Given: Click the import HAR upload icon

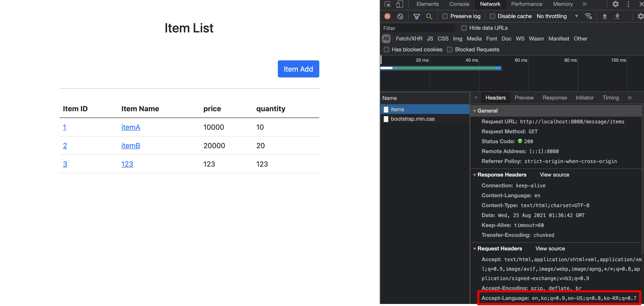Looking at the screenshot, I should coord(605,16).
